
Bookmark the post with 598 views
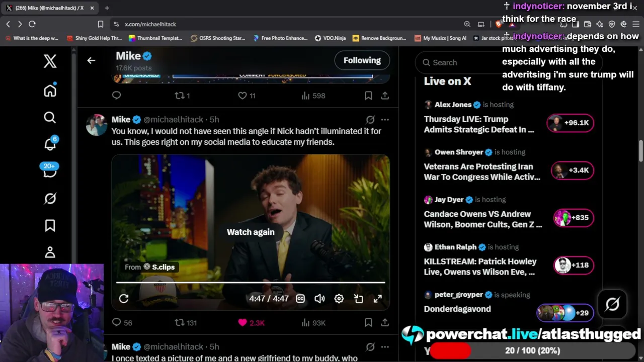coord(368,96)
